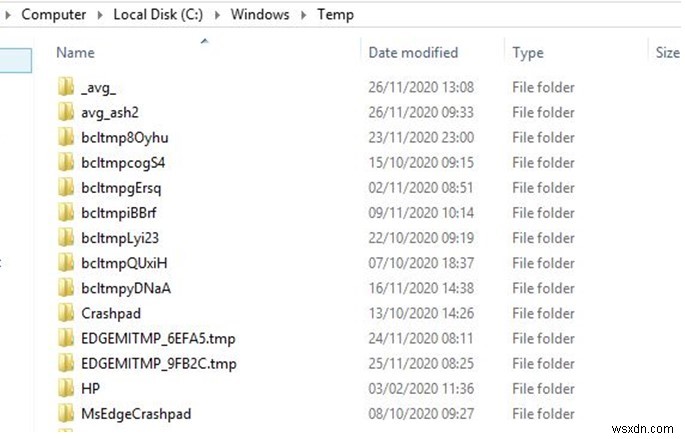Open the breadcrumb arrow after Local Disk (C:)
685x439 pixels.
click(220, 15)
